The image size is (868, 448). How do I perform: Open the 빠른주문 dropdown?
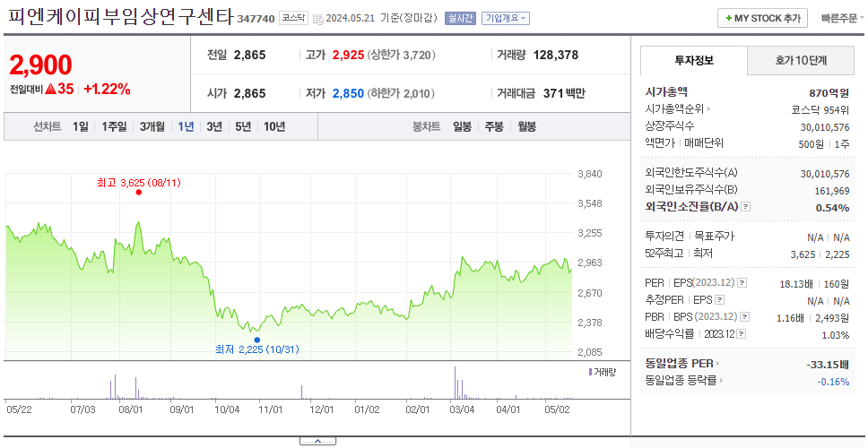click(843, 18)
